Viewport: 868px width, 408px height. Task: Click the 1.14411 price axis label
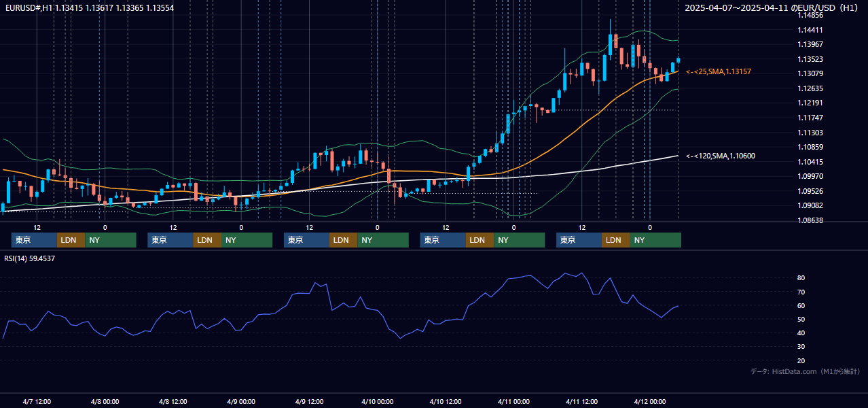tap(810, 30)
